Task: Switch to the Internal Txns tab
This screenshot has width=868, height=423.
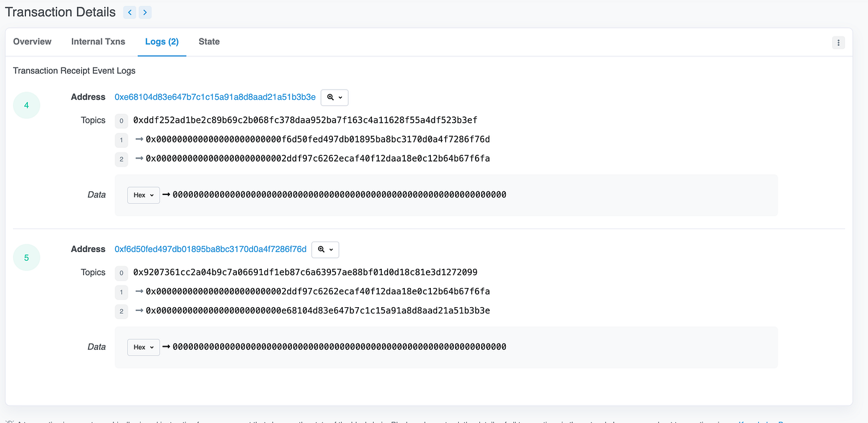Action: [x=98, y=41]
